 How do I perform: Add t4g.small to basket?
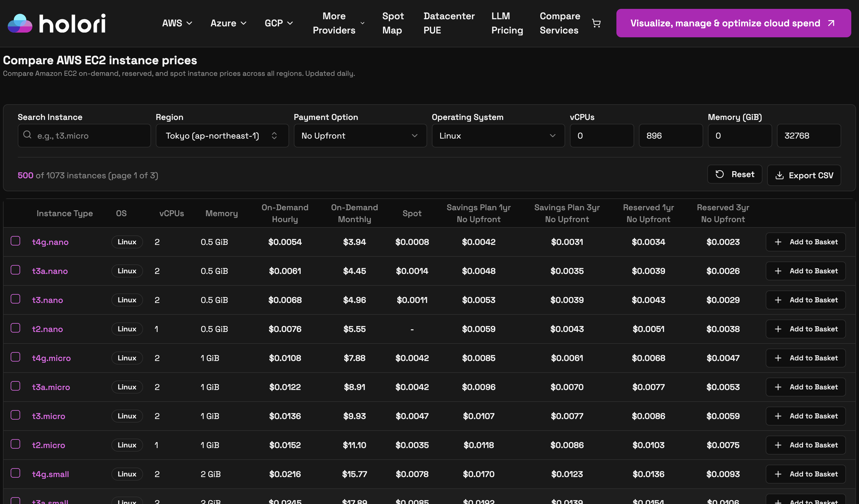(x=805, y=474)
